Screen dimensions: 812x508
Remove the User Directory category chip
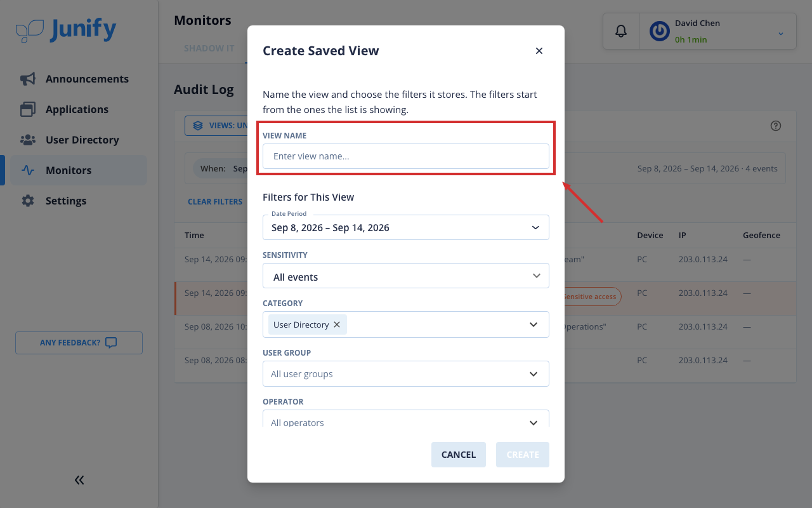click(337, 324)
